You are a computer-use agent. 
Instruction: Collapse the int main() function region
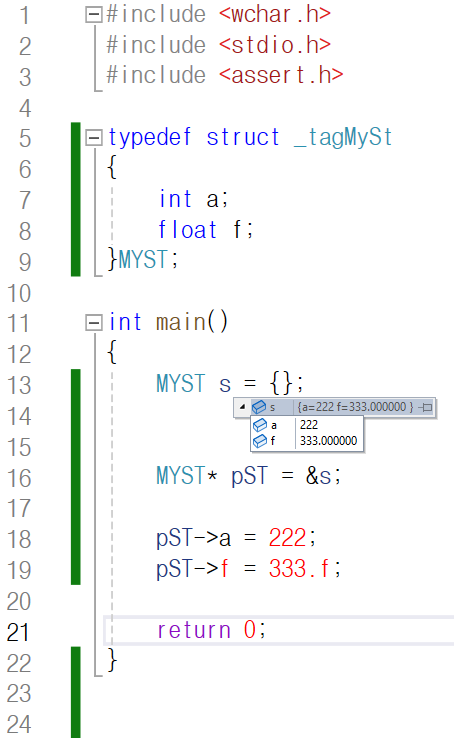pyautogui.click(x=93, y=323)
